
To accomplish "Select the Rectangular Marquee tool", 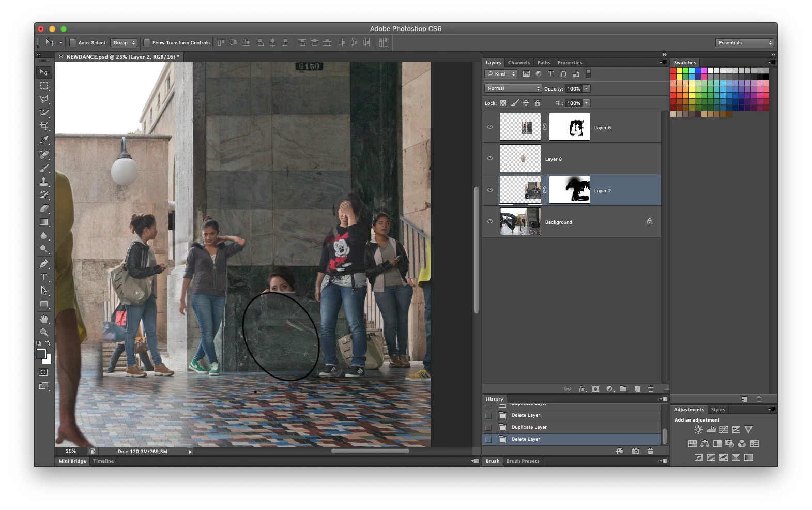I will click(x=44, y=86).
